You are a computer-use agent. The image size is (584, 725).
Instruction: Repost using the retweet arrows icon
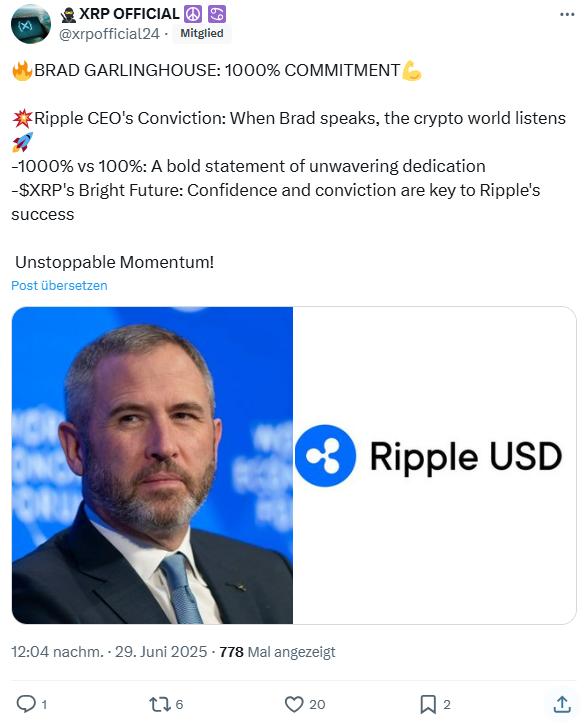pyautogui.click(x=160, y=704)
